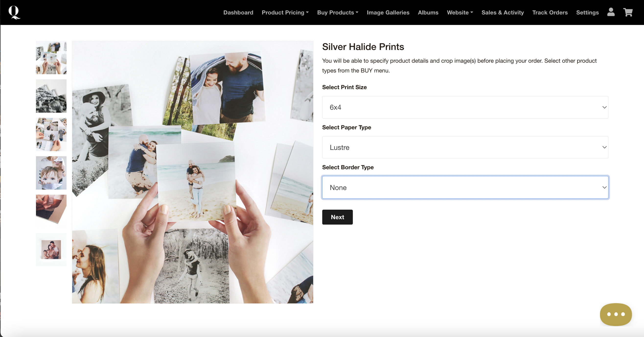644x337 pixels.
Task: Open Track Orders page
Action: click(x=550, y=12)
